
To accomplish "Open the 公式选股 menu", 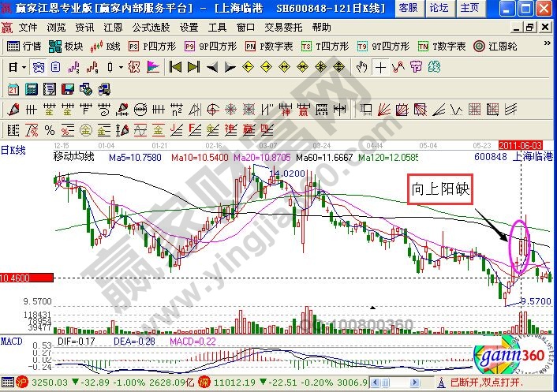I will coord(151,27).
